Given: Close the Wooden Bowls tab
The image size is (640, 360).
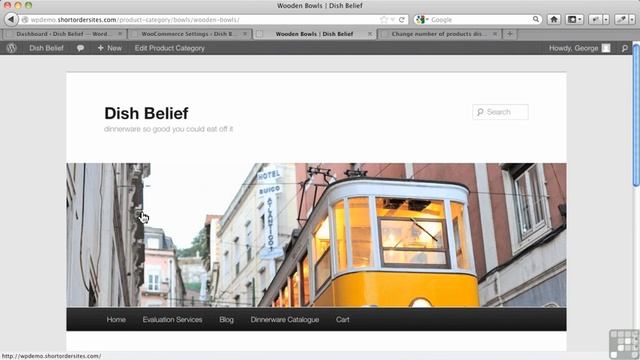Looking at the screenshot, I should 370,34.
